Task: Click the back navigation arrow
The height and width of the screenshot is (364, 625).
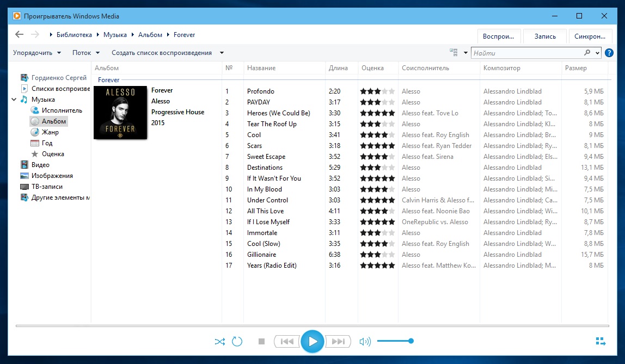Action: point(19,35)
